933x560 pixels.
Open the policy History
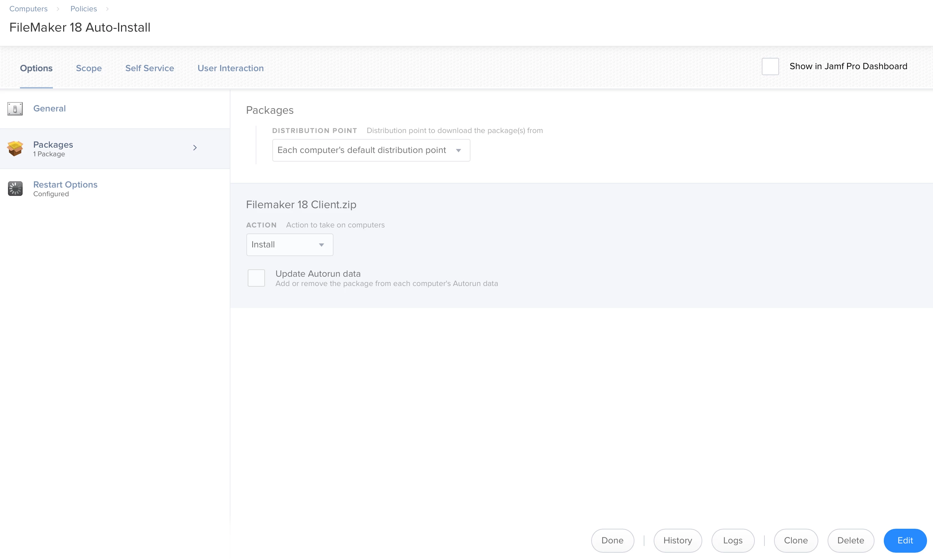[678, 540]
